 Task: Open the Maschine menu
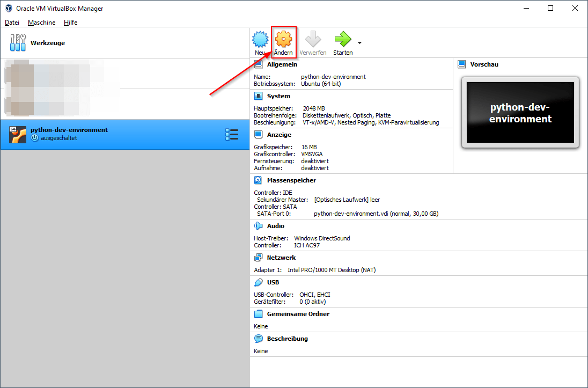click(x=41, y=22)
